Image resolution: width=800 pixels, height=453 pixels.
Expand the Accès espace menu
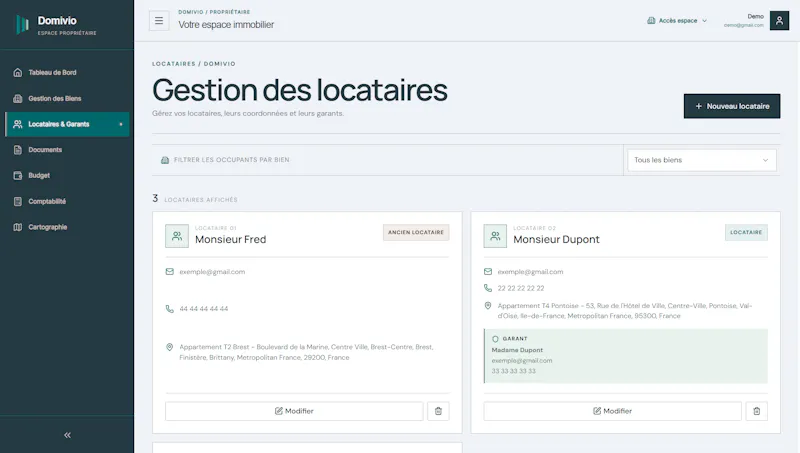tap(677, 20)
